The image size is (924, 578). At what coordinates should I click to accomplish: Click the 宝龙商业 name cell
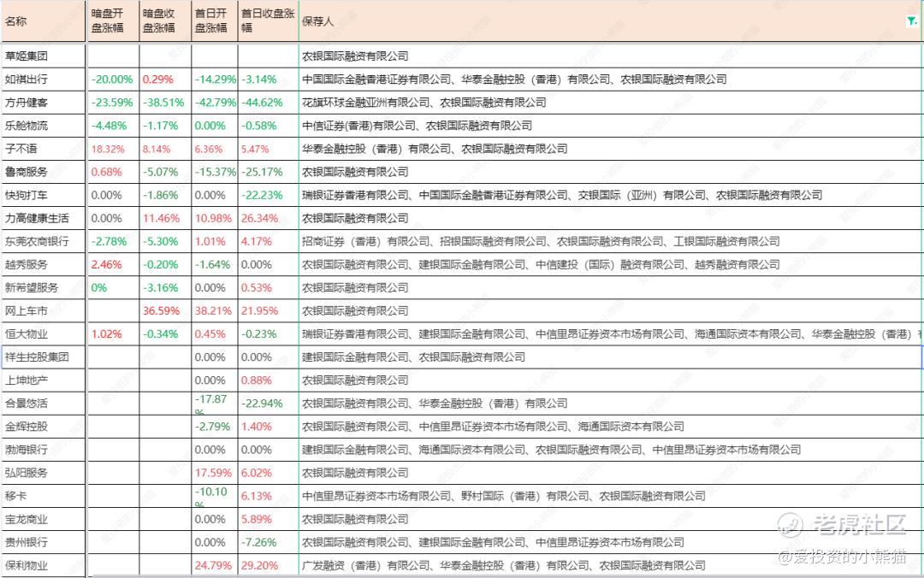(44, 519)
